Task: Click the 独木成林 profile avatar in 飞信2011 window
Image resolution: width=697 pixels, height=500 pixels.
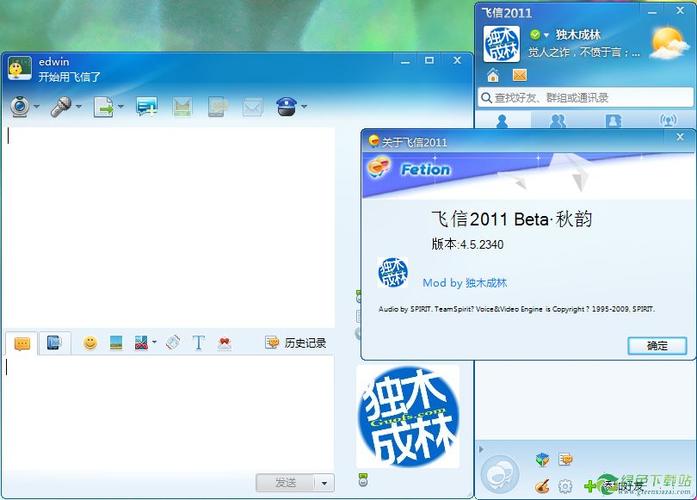Action: [501, 44]
